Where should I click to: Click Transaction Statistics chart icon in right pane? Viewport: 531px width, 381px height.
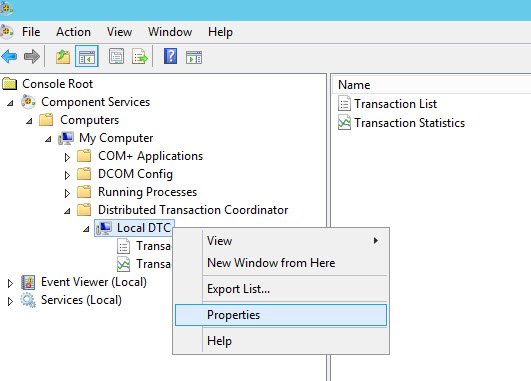pos(344,123)
